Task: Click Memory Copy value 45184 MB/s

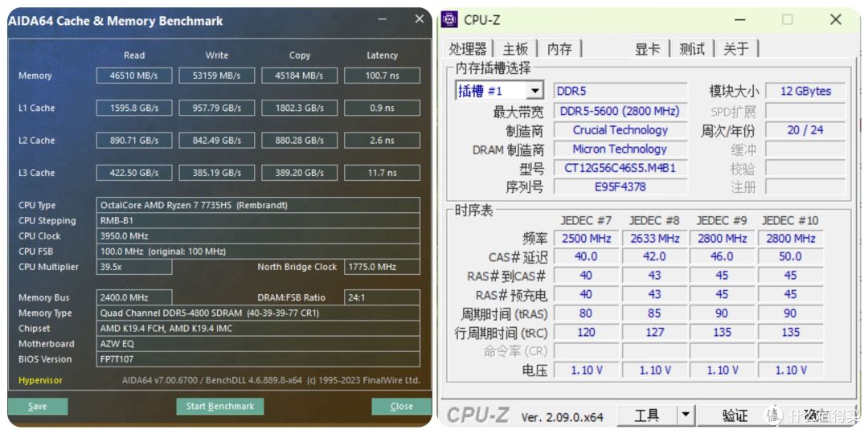Action: tap(300, 76)
